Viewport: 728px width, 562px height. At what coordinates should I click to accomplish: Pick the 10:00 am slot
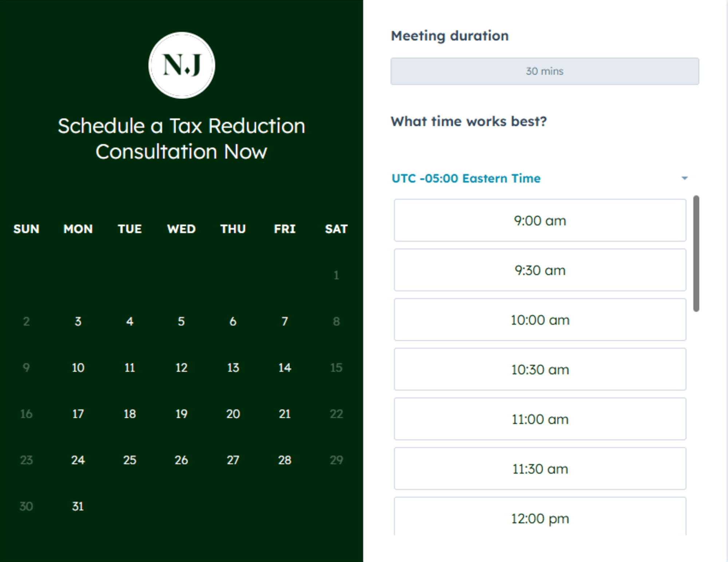point(540,319)
